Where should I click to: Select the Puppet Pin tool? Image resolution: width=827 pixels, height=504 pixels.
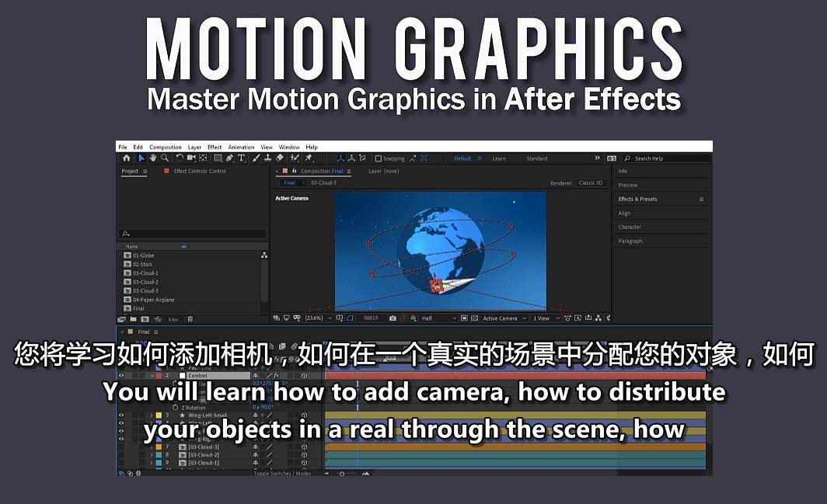coord(309,158)
